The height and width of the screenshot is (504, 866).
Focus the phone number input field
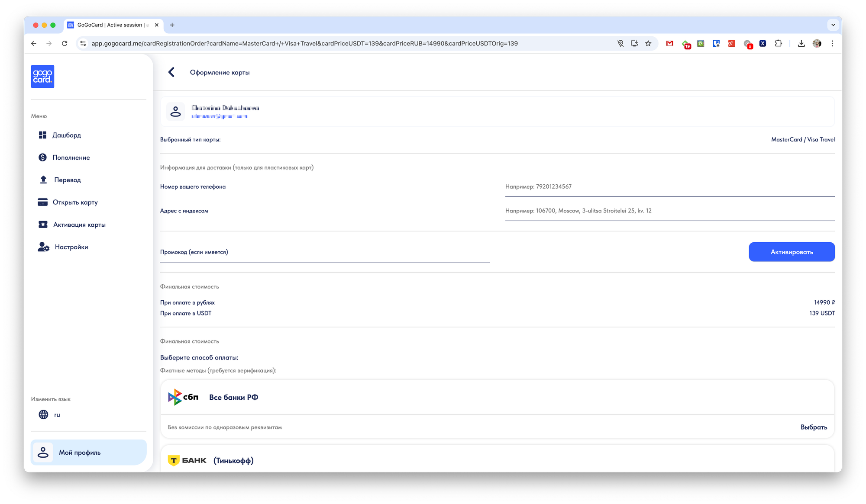(669, 187)
